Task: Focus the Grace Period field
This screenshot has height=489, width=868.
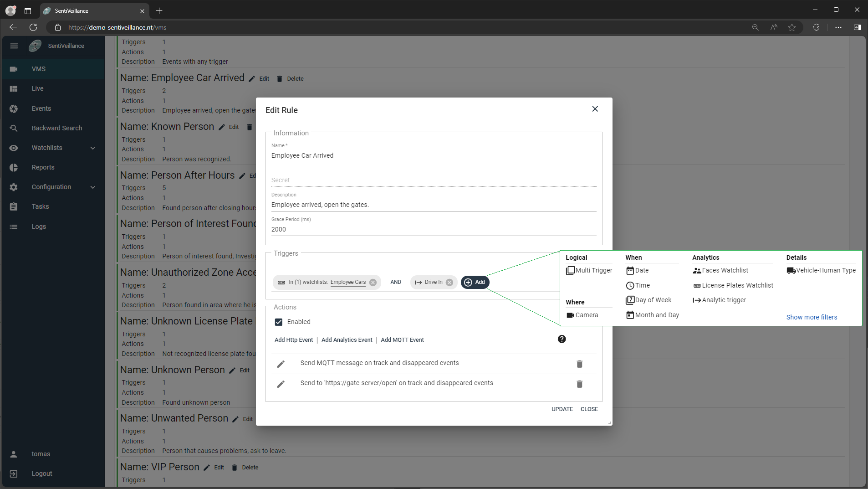Action: point(434,229)
